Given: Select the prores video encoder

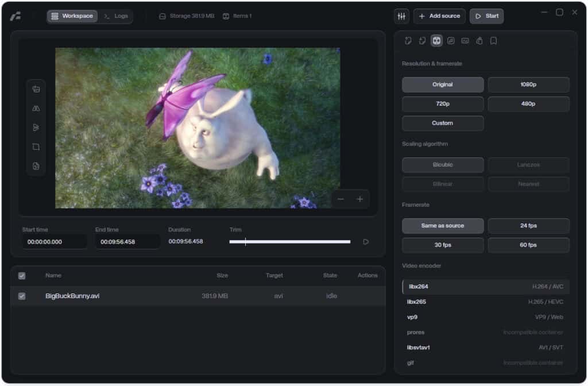Looking at the screenshot, I should 486,333.
